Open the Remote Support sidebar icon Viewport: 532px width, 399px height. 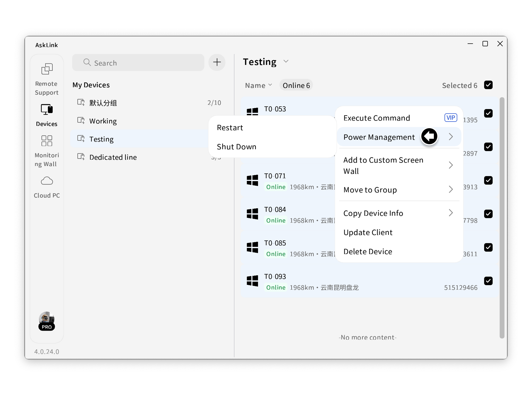click(47, 69)
